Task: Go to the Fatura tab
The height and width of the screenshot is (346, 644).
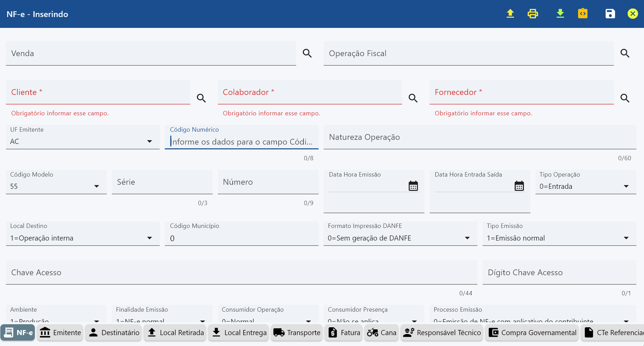Action: [344, 332]
